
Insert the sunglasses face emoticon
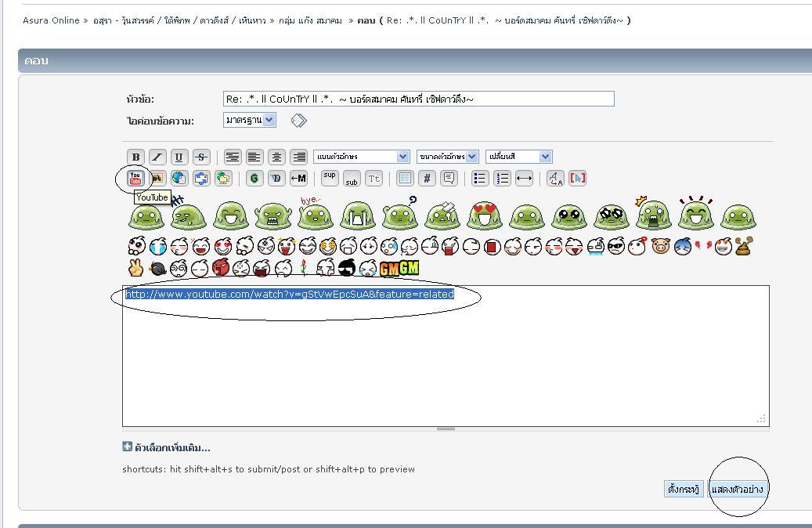(x=615, y=247)
